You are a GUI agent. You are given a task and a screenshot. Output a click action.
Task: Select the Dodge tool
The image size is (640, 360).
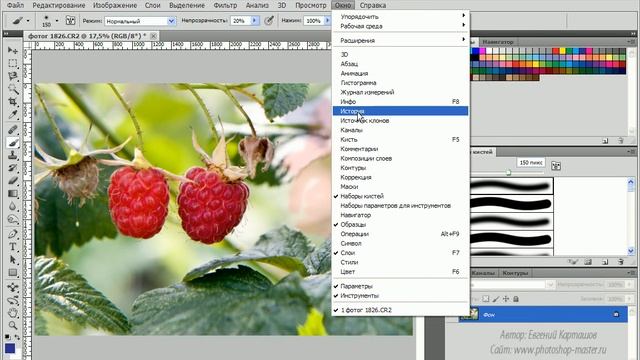[13, 219]
